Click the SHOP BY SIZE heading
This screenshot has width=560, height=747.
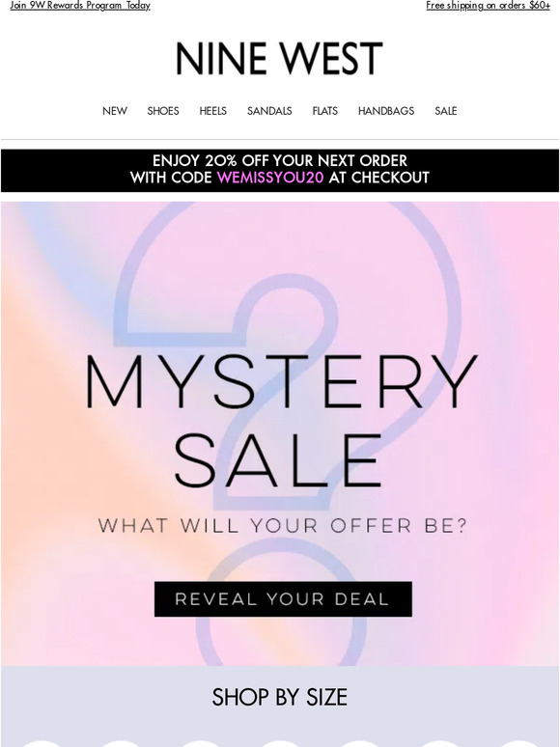point(280,698)
